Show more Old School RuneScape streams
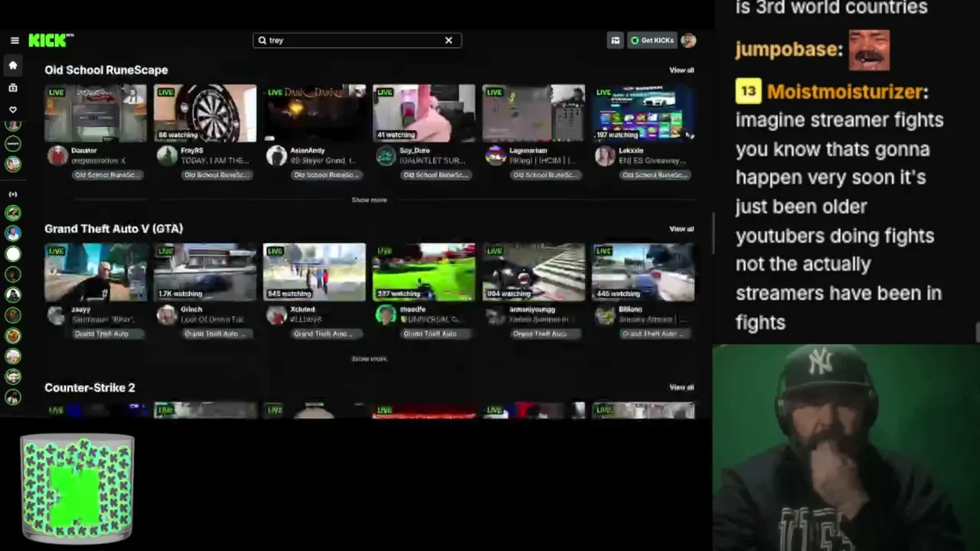The width and height of the screenshot is (980, 551). pyautogui.click(x=369, y=200)
